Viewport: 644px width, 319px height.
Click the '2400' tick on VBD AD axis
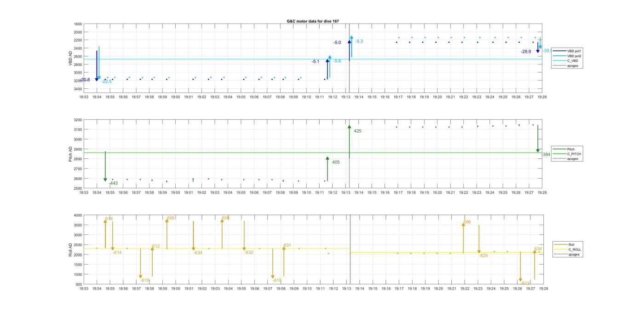click(x=78, y=48)
